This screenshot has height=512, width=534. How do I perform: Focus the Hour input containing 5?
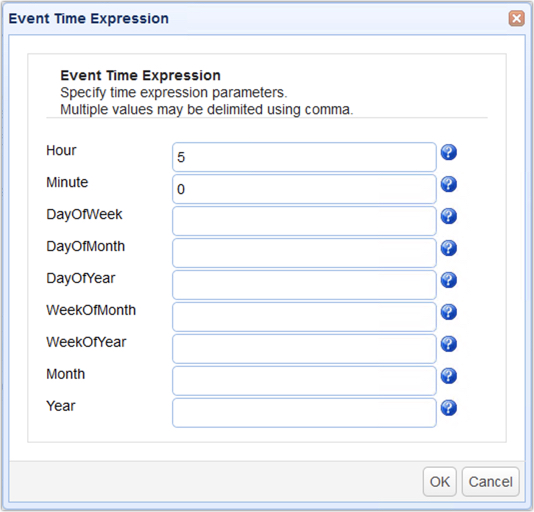tap(304, 157)
